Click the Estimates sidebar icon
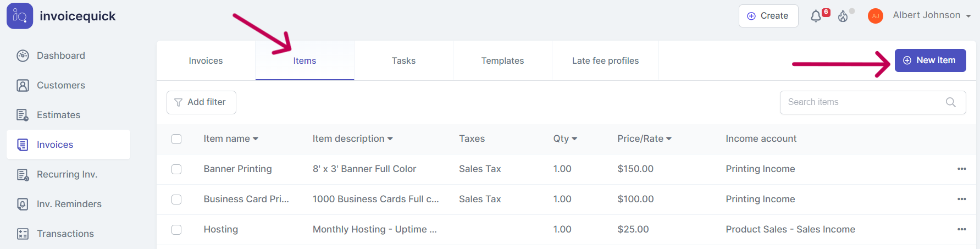The height and width of the screenshot is (249, 980). coord(23,115)
